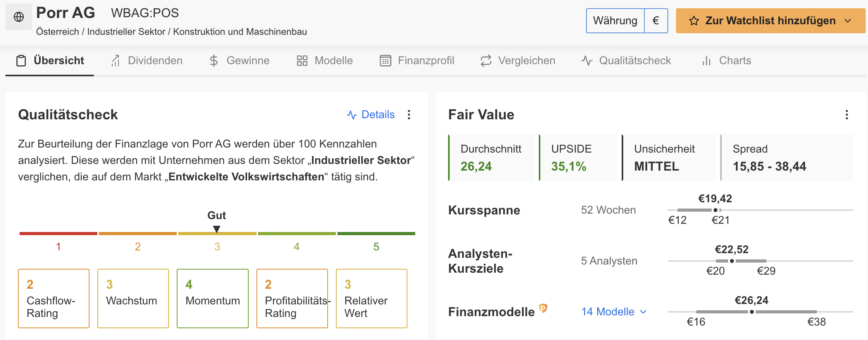Click the Unsicherheit MITTEL tile

669,158
